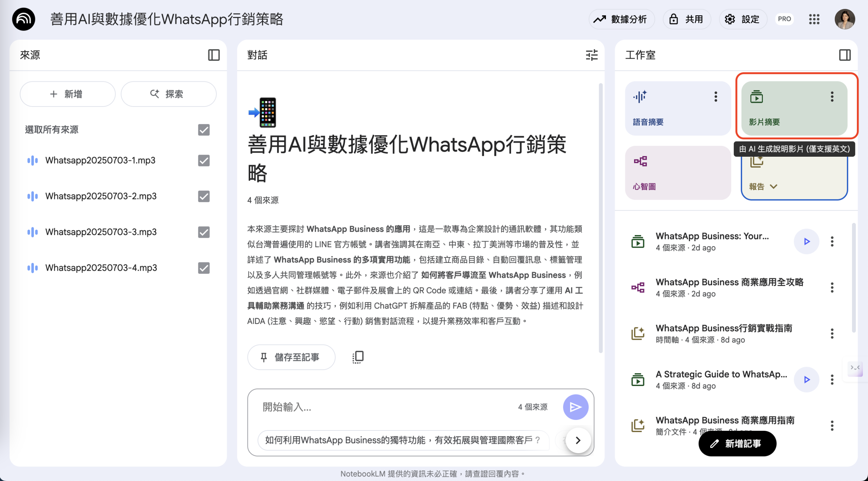Open WhatsApp Business 商業應用指南 note
Viewport: 868px width, 481px height.
[x=725, y=421]
